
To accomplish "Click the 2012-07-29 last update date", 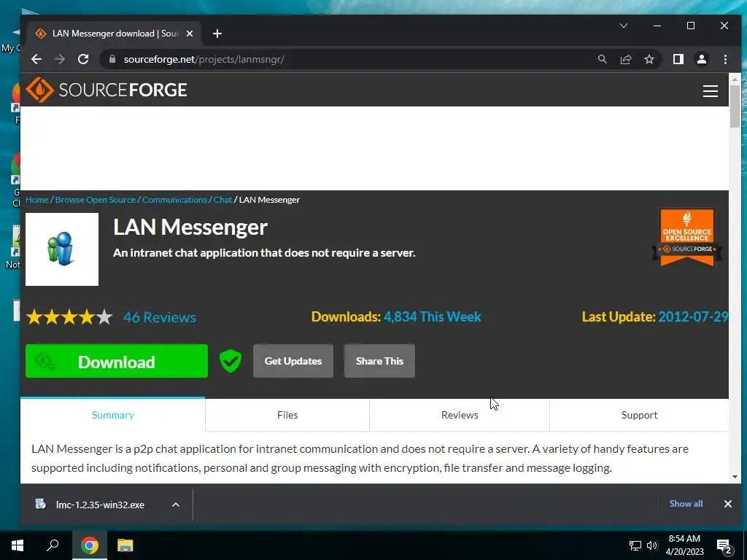I will pyautogui.click(x=693, y=316).
